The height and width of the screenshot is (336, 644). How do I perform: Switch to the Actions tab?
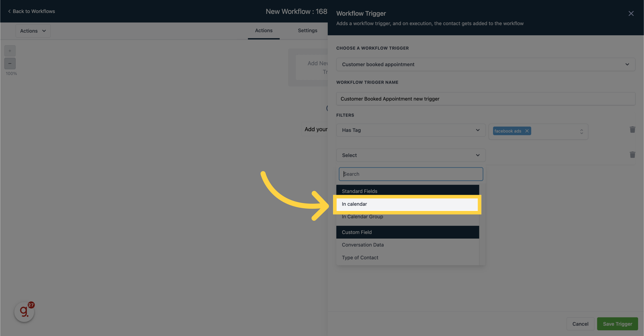pos(264,31)
